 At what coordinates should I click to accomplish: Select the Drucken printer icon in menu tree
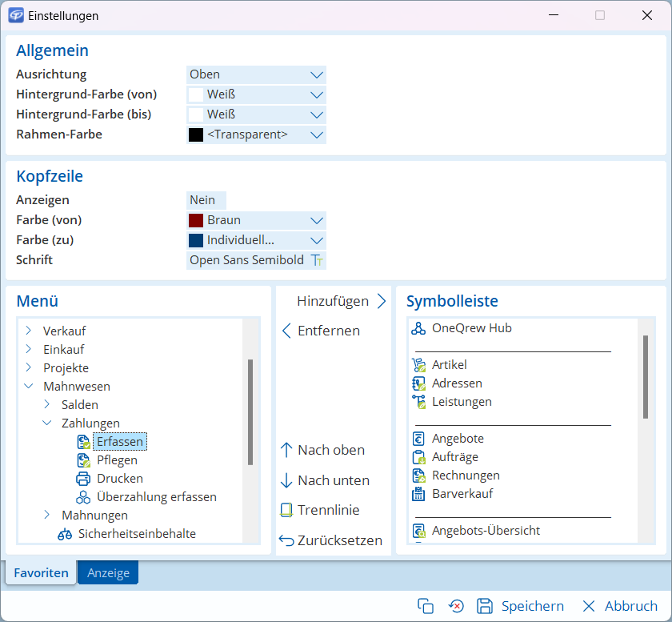coord(83,479)
